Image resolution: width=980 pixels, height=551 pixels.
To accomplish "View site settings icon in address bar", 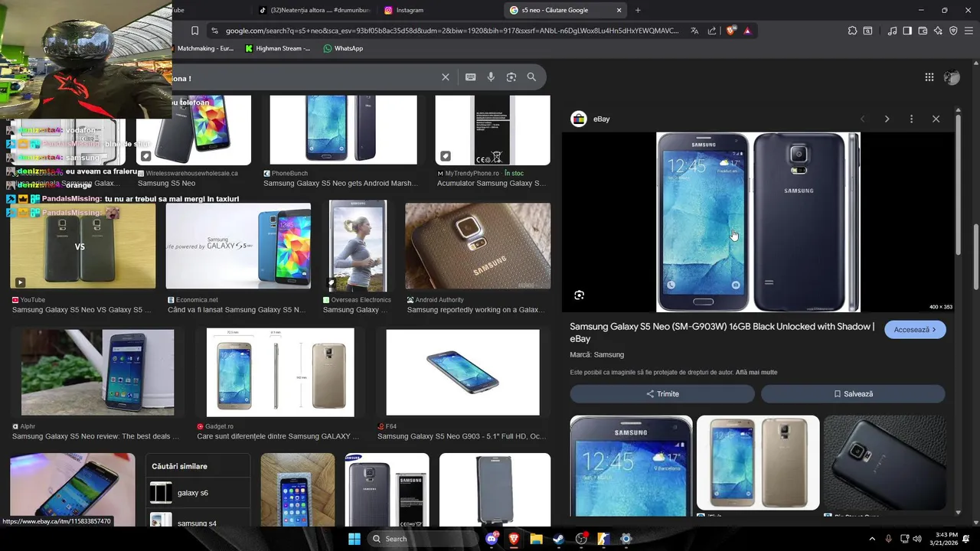I will pos(214,31).
